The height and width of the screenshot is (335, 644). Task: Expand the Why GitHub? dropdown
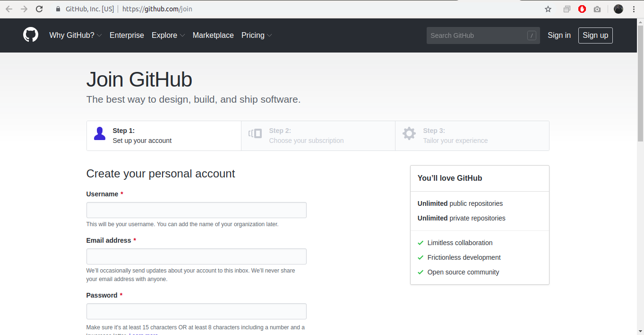(x=76, y=35)
